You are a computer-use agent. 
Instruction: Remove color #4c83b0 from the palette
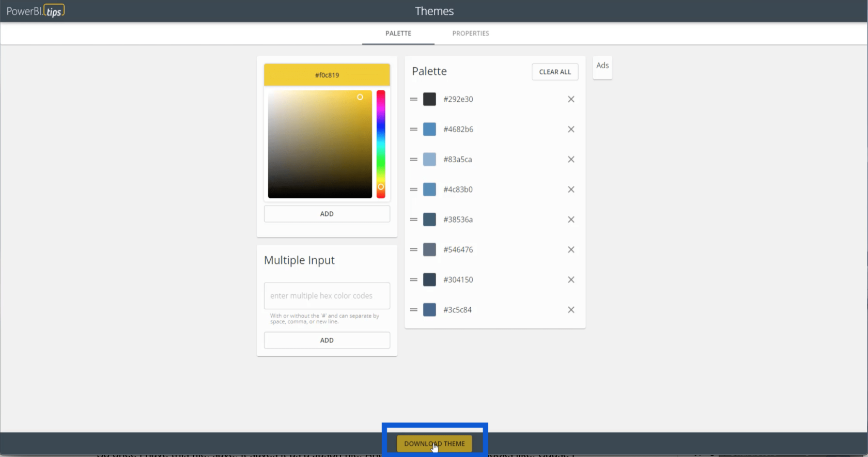[x=571, y=190]
